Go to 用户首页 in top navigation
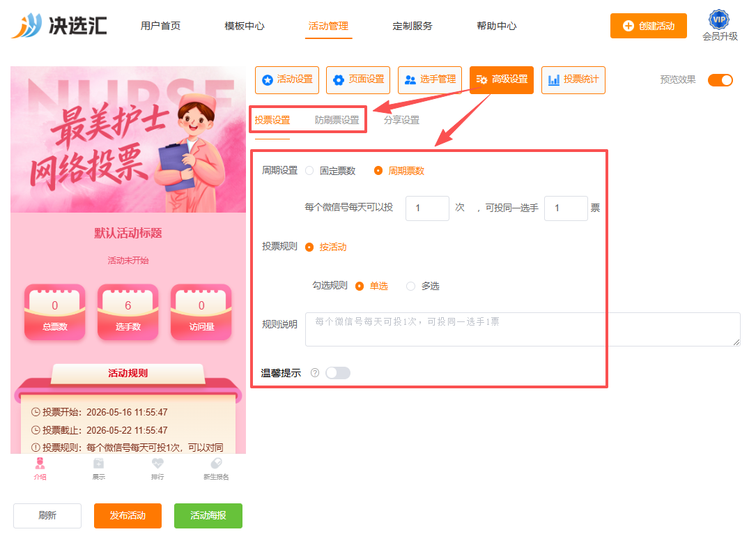This screenshot has height=541, width=756. click(x=160, y=26)
